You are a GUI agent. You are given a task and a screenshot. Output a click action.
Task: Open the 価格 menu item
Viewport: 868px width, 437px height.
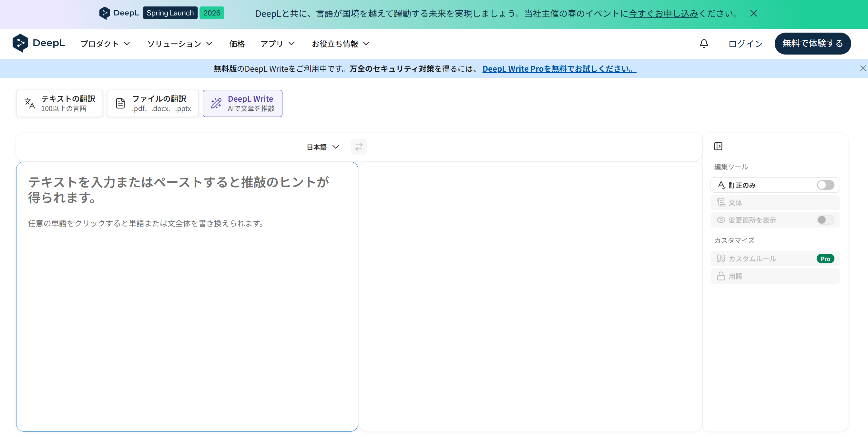click(237, 44)
